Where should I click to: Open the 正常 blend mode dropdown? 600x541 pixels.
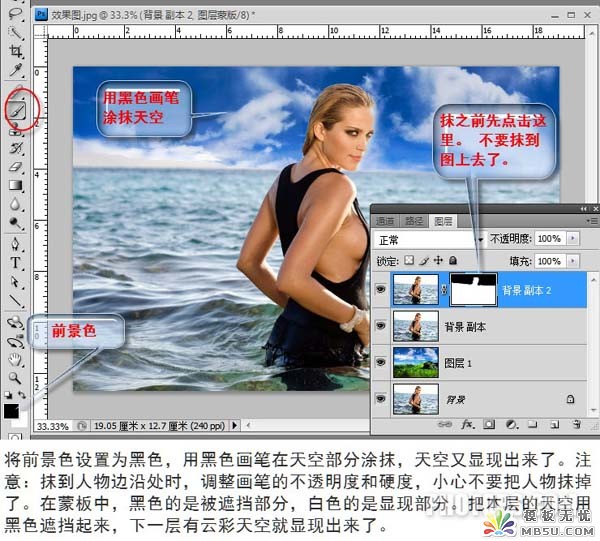[429, 240]
